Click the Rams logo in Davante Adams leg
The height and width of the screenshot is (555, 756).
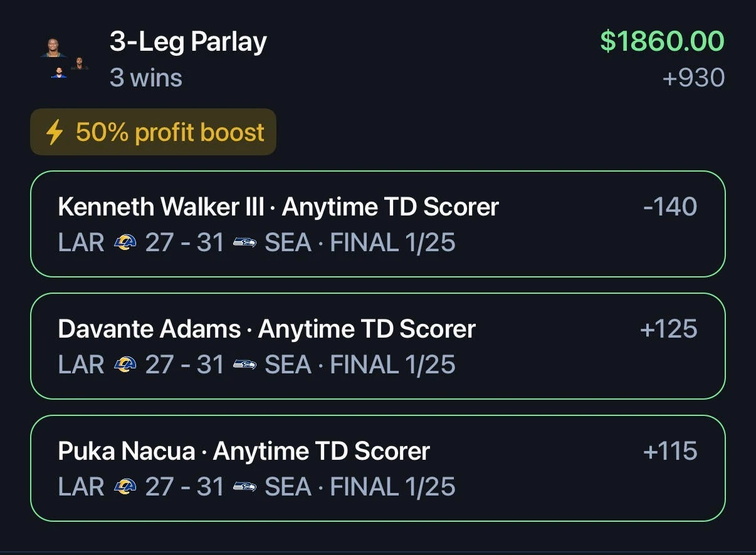coord(125,365)
